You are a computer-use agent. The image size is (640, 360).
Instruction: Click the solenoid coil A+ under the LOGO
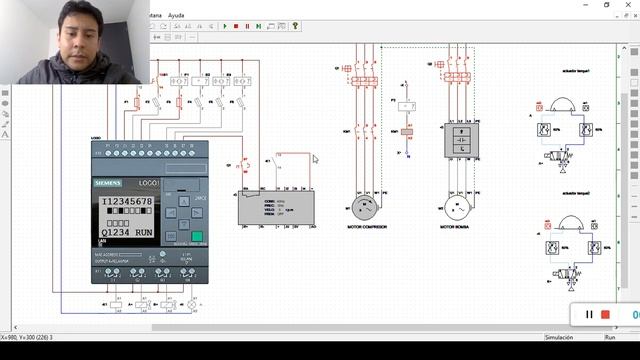tap(142, 304)
